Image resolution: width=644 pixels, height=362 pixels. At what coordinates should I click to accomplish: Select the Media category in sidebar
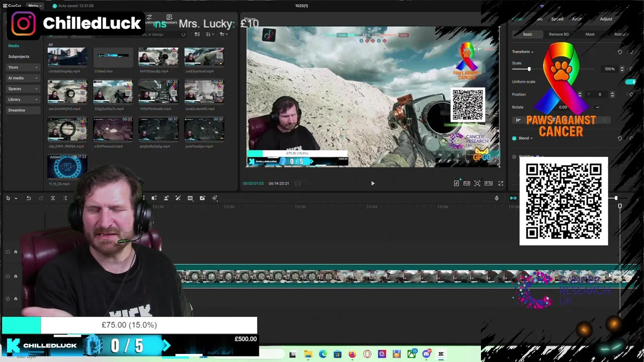pyautogui.click(x=14, y=46)
